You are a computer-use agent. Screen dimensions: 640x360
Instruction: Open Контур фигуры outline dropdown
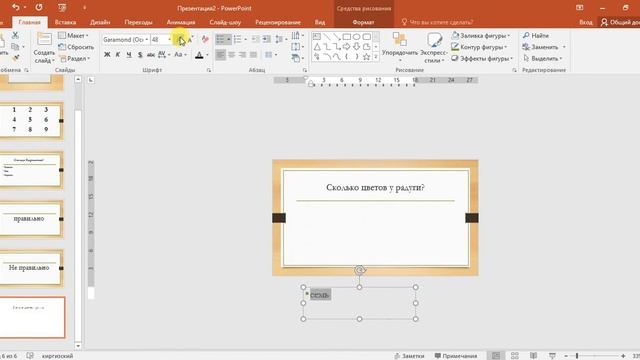point(480,47)
